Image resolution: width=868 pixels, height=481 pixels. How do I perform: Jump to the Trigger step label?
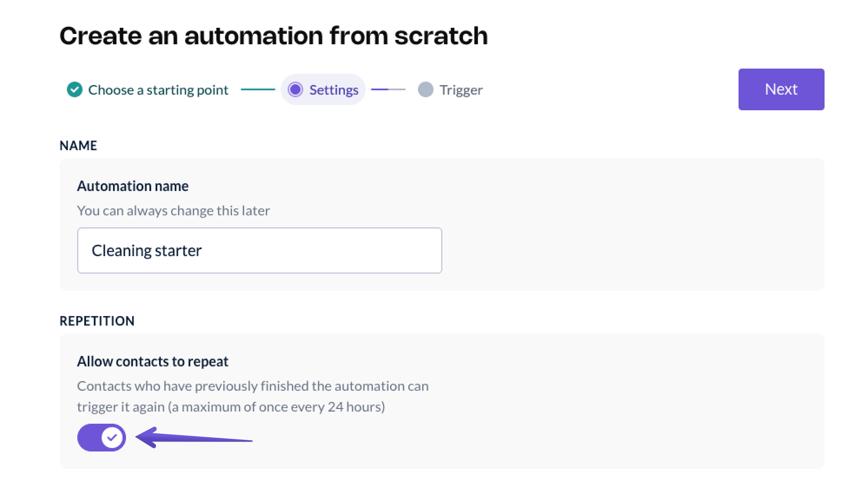tap(461, 90)
